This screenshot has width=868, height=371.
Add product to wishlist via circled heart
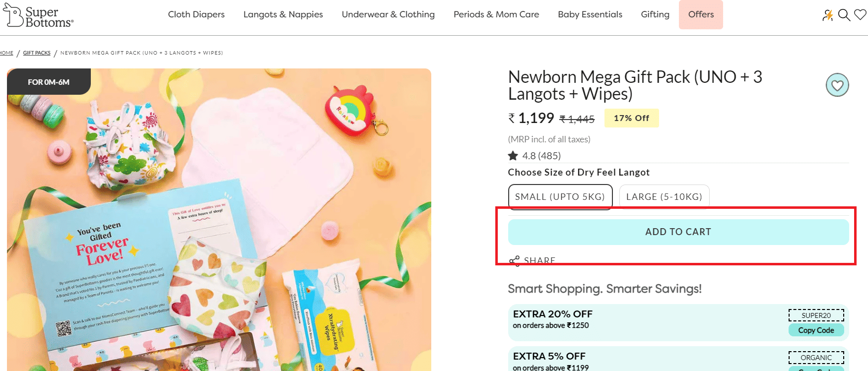pos(837,85)
